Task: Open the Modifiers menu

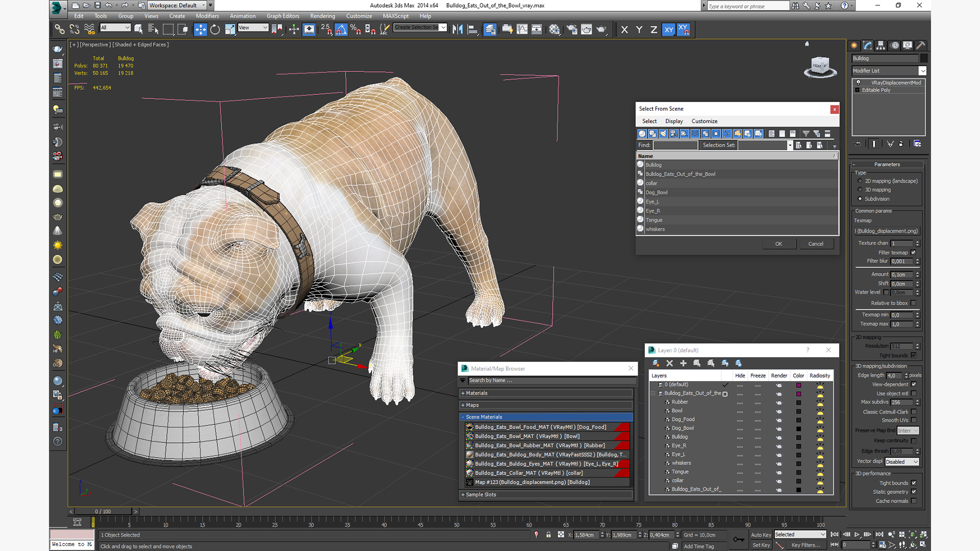Action: (207, 16)
